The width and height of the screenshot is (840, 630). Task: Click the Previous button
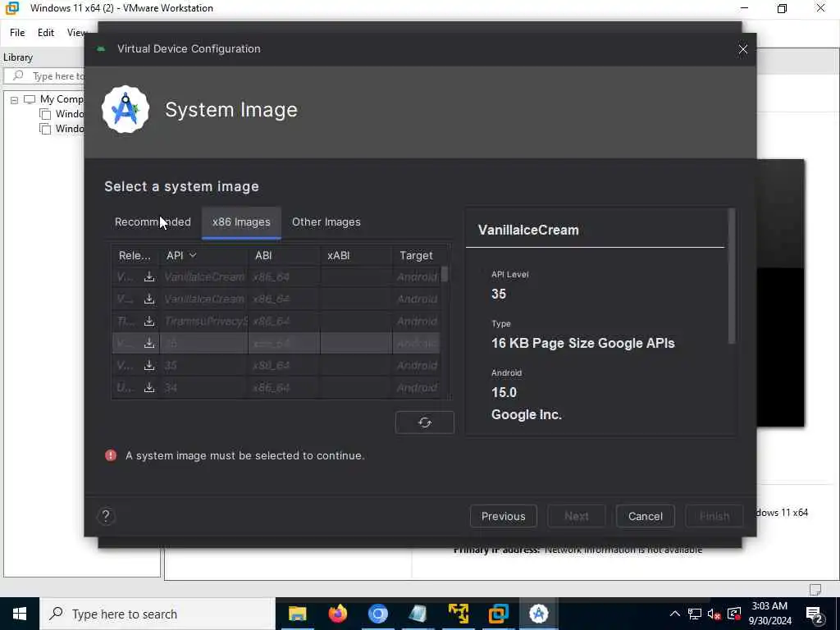503,516
